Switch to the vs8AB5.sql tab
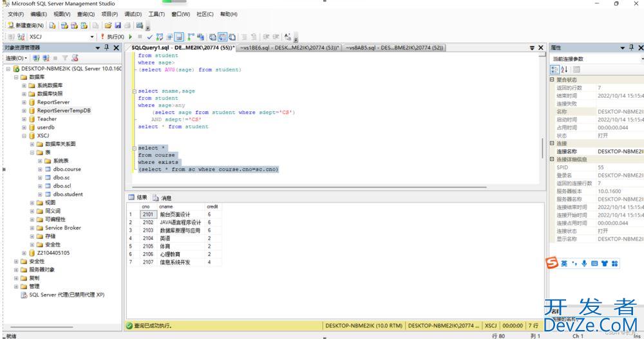This screenshot has width=644, height=339. click(394, 48)
